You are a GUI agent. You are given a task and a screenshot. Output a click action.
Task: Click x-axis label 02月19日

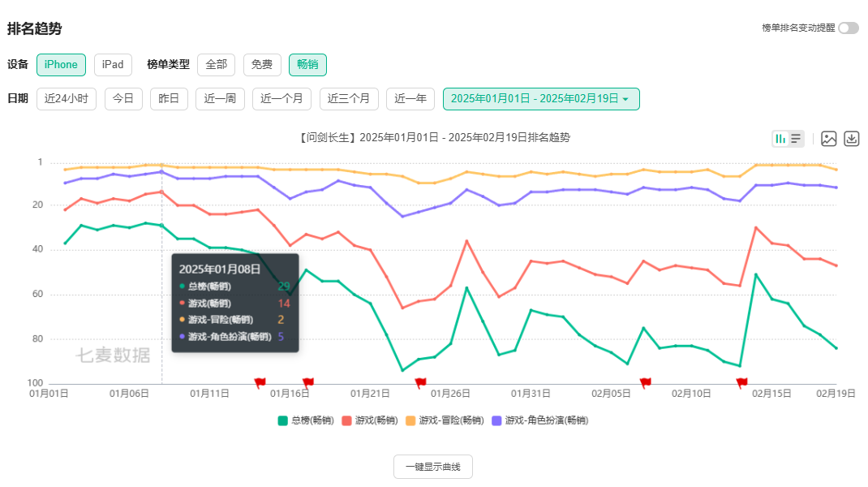836,394
